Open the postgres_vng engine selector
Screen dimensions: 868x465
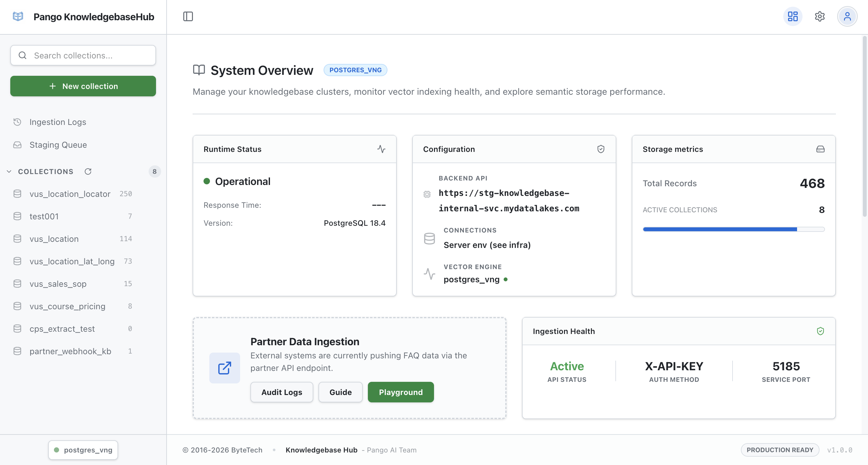[x=83, y=450]
